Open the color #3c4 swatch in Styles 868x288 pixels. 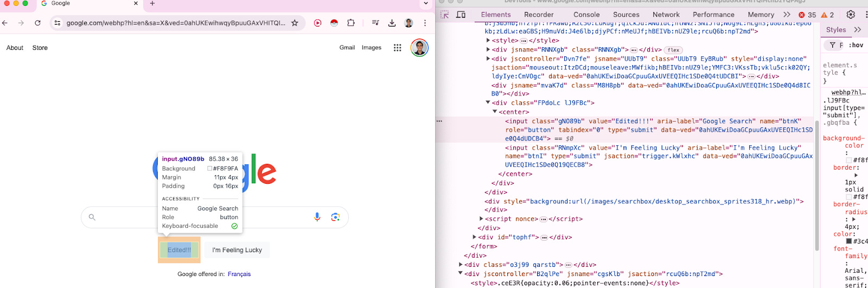[850, 241]
